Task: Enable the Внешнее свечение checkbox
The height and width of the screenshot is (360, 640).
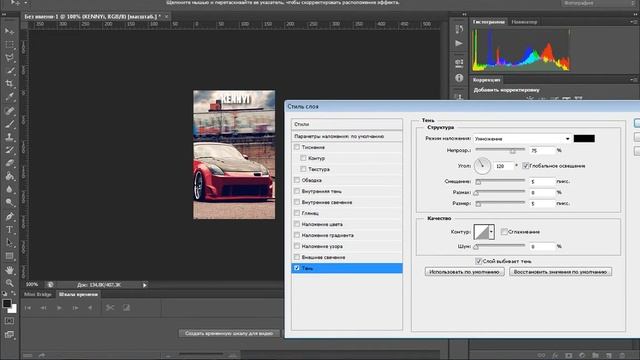Action: point(297,257)
